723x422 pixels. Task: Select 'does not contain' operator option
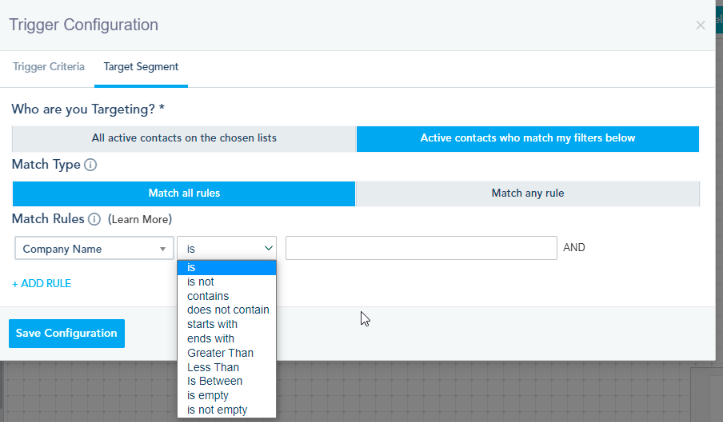[x=228, y=310]
